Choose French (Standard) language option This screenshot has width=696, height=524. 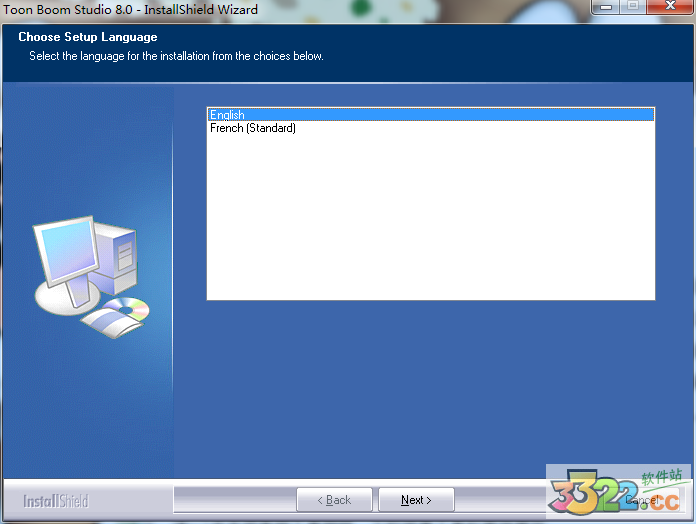coord(431,128)
